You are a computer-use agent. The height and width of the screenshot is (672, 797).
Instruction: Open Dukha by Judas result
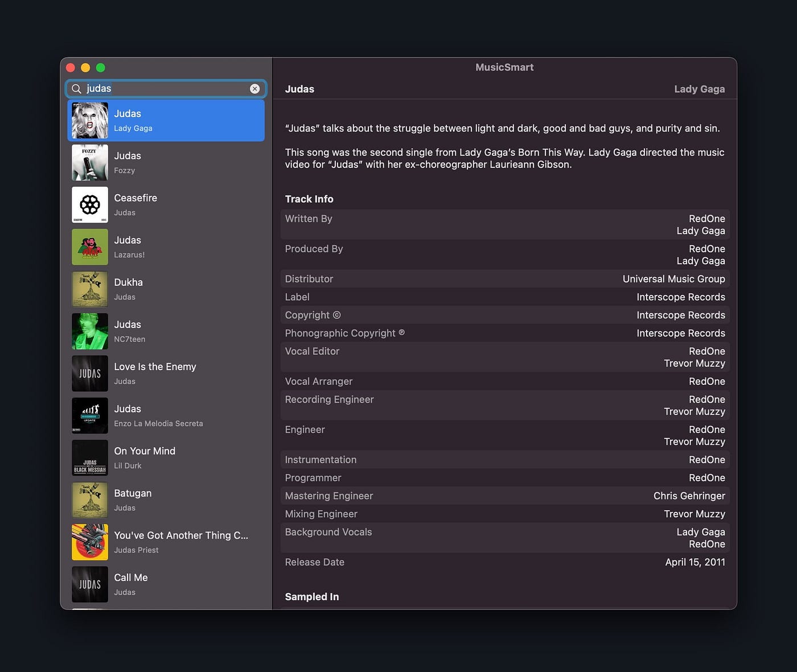(166, 289)
